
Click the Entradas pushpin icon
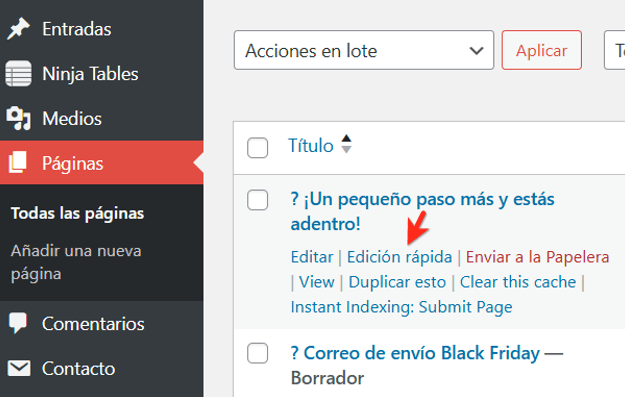[x=18, y=29]
